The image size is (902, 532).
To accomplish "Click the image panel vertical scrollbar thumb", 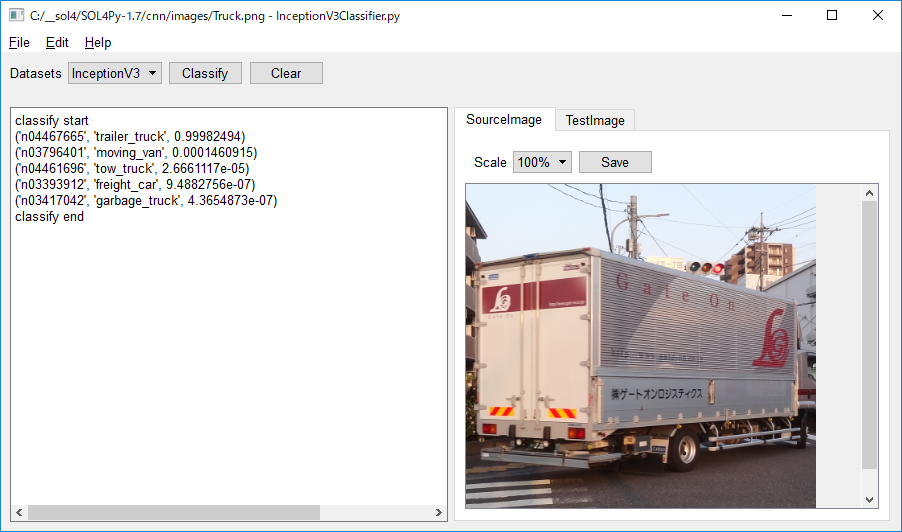I will click(x=869, y=335).
